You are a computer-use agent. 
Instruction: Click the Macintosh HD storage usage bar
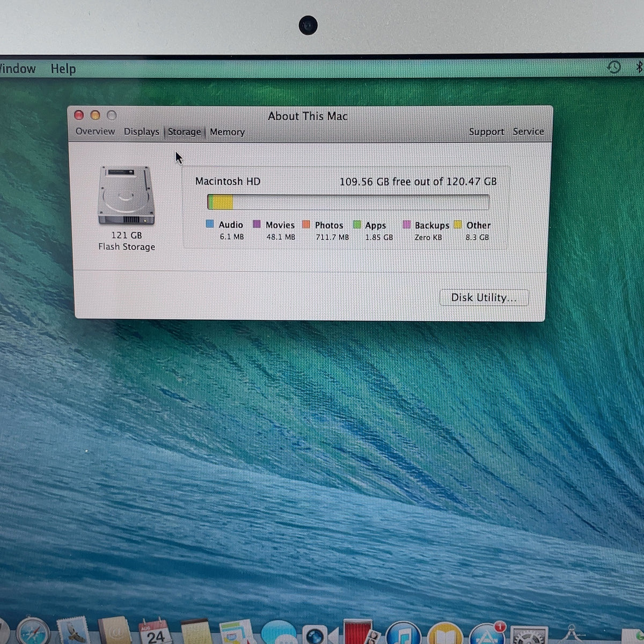coord(348,202)
